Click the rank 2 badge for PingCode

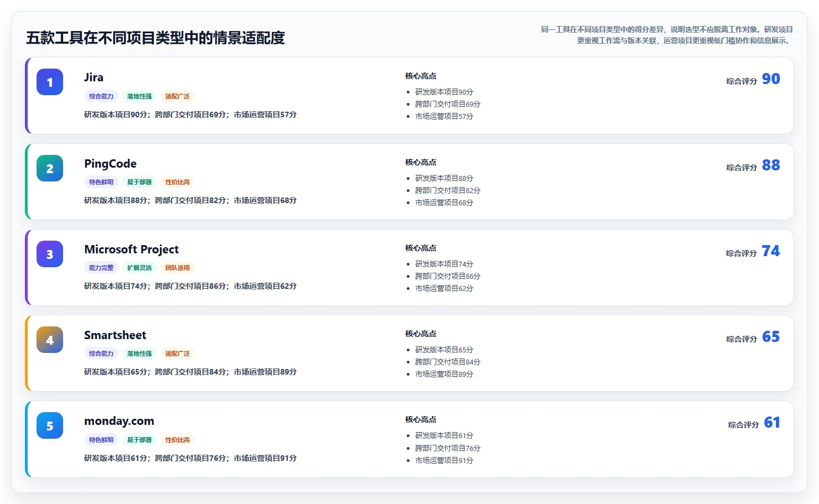[x=50, y=168]
